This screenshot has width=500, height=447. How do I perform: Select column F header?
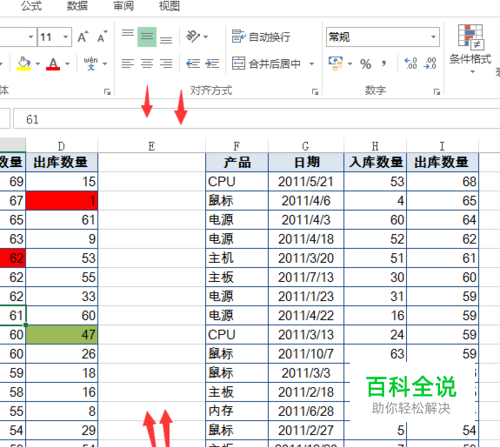[237, 146]
